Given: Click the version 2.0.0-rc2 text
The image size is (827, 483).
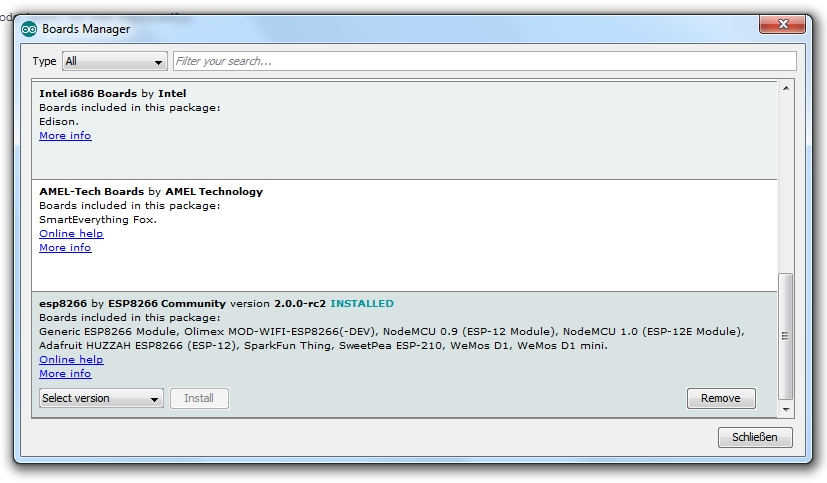Looking at the screenshot, I should click(278, 304).
